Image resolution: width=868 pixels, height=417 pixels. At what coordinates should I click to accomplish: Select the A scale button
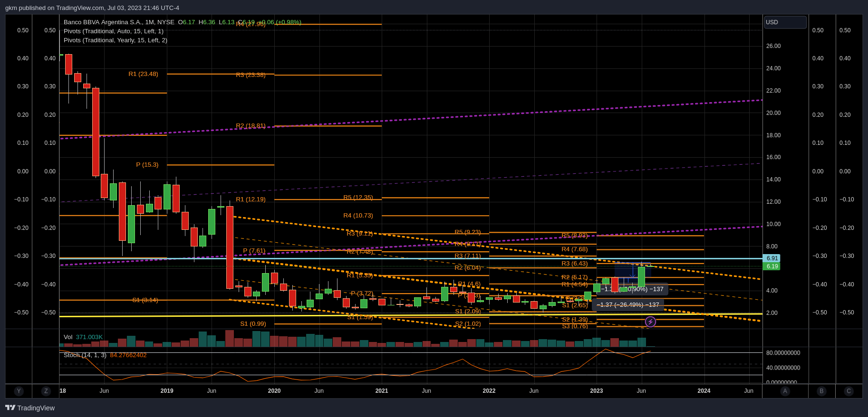pos(785,391)
